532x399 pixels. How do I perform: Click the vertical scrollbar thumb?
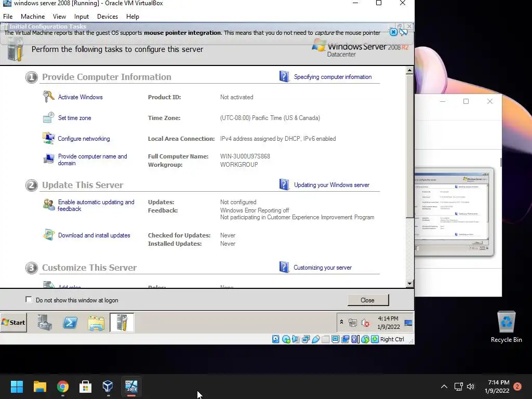pyautogui.click(x=409, y=146)
